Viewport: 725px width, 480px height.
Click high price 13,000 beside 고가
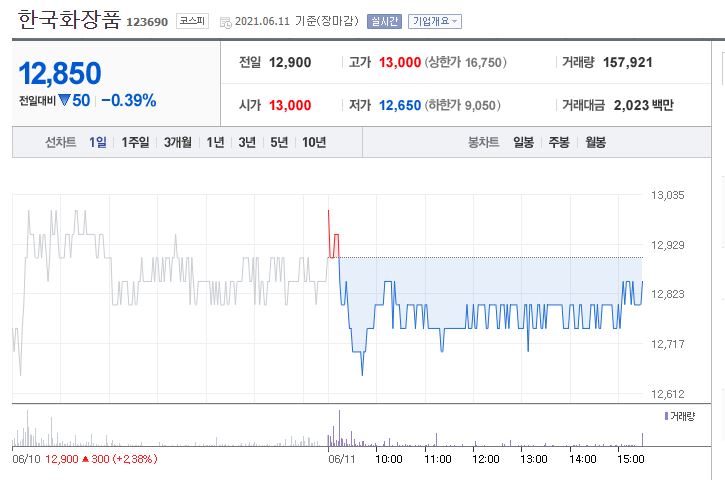click(399, 62)
